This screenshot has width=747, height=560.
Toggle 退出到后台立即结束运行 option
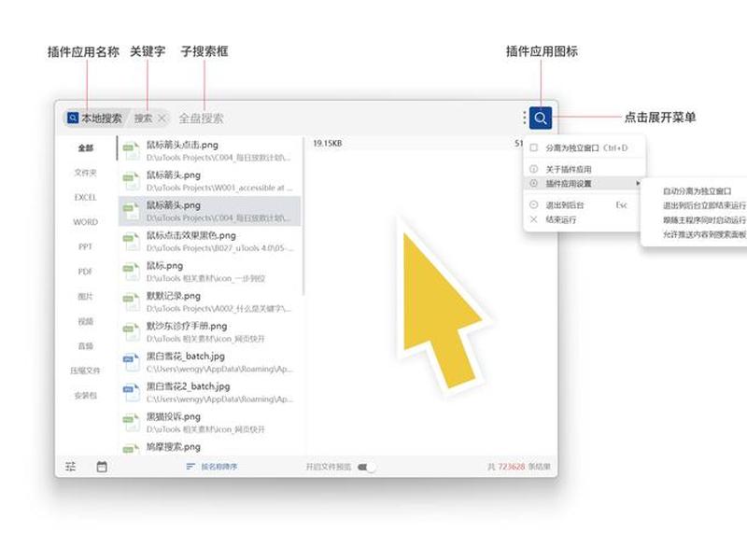pyautogui.click(x=704, y=205)
